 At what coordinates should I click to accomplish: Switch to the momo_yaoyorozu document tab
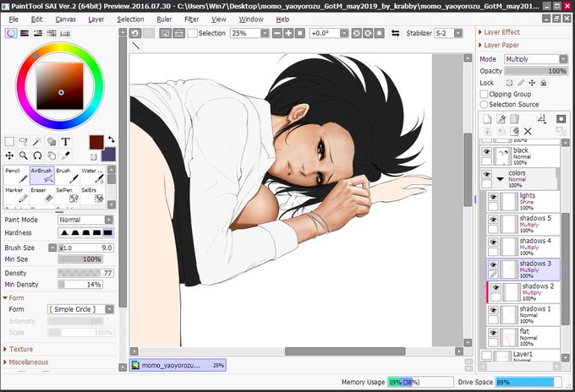coord(178,365)
